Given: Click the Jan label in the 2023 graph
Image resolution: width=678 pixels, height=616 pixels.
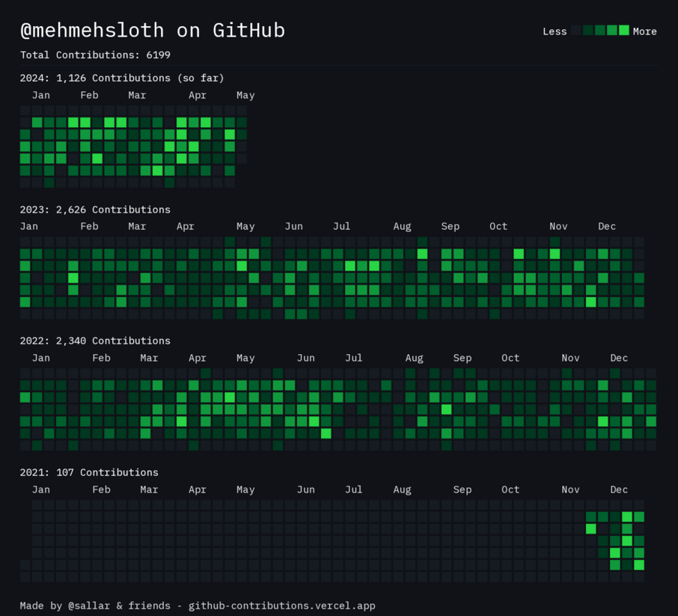Looking at the screenshot, I should click(29, 226).
